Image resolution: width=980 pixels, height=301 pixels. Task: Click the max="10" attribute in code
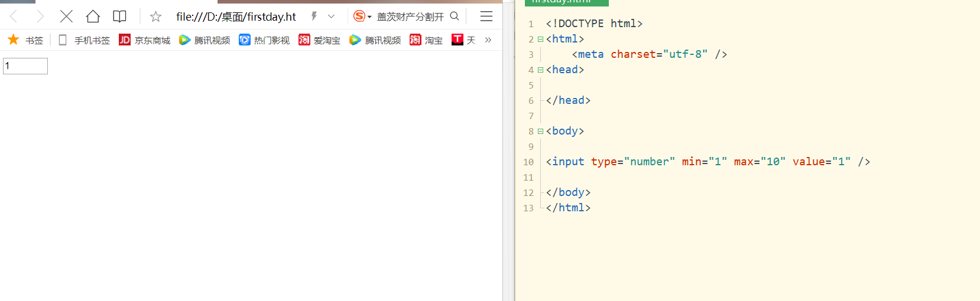760,162
